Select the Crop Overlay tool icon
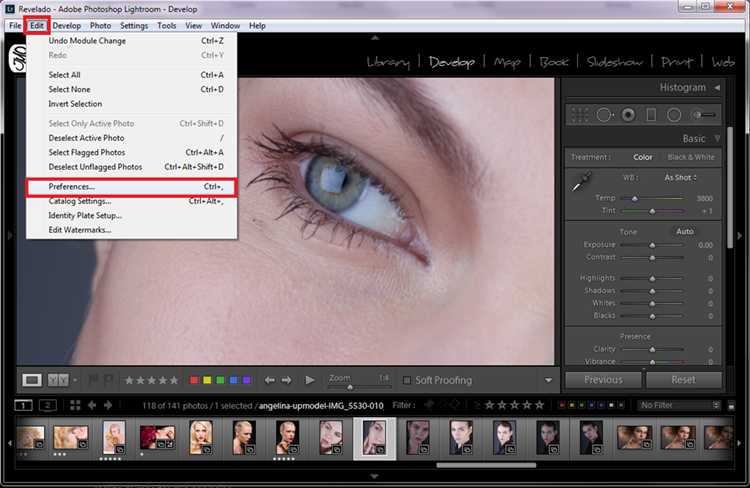 (x=579, y=115)
